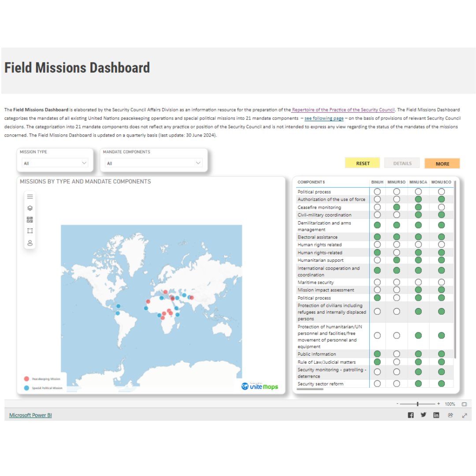The width and height of the screenshot is (476, 476).
Task: Toggle Ceasefire monitoring for MINURSO
Action: (x=397, y=207)
